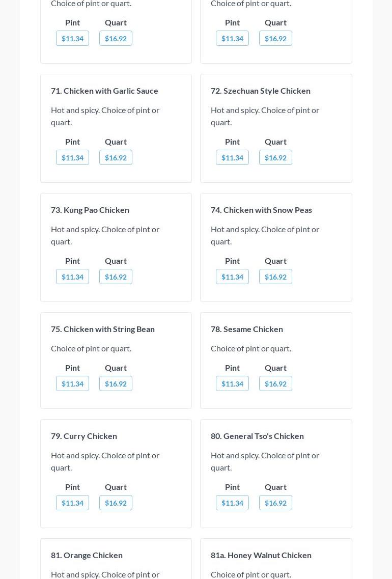Choose Quart for Szechuan Style Chicken
Screen dimensions: 392x579
(x=275, y=157)
